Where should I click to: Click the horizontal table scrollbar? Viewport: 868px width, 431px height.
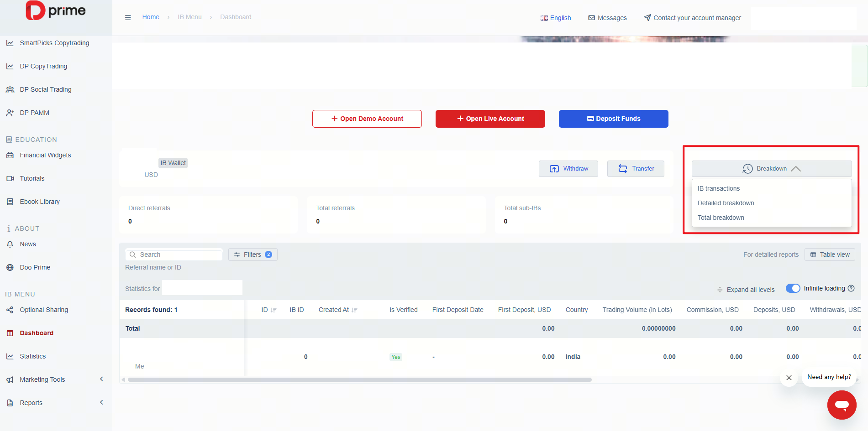point(359,379)
